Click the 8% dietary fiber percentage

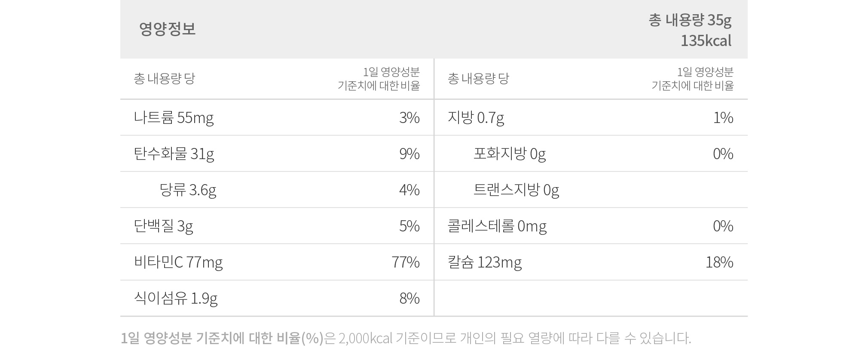[x=410, y=298]
